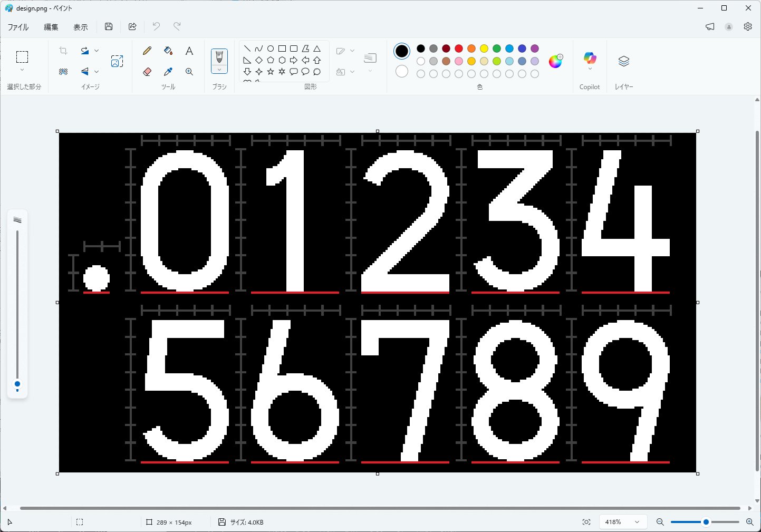Select the polygon shape
761x532 pixels.
point(305,49)
